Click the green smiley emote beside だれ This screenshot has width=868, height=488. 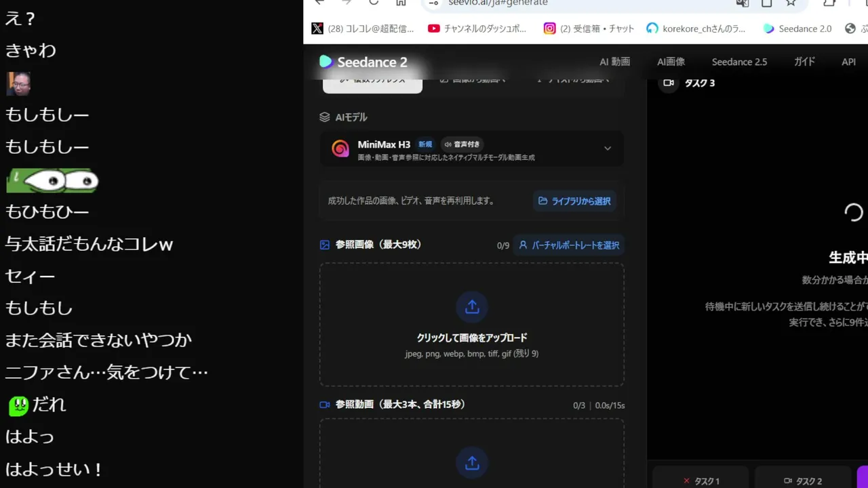click(18, 405)
